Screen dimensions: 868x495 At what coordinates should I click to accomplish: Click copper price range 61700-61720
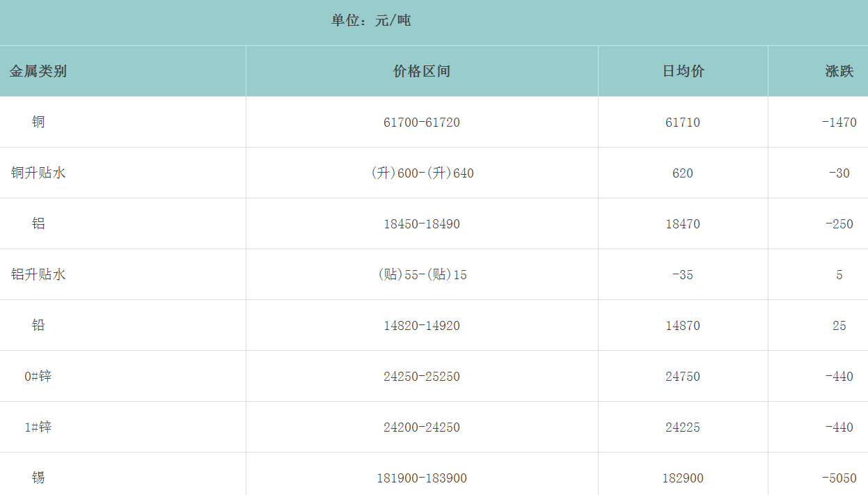(x=422, y=123)
